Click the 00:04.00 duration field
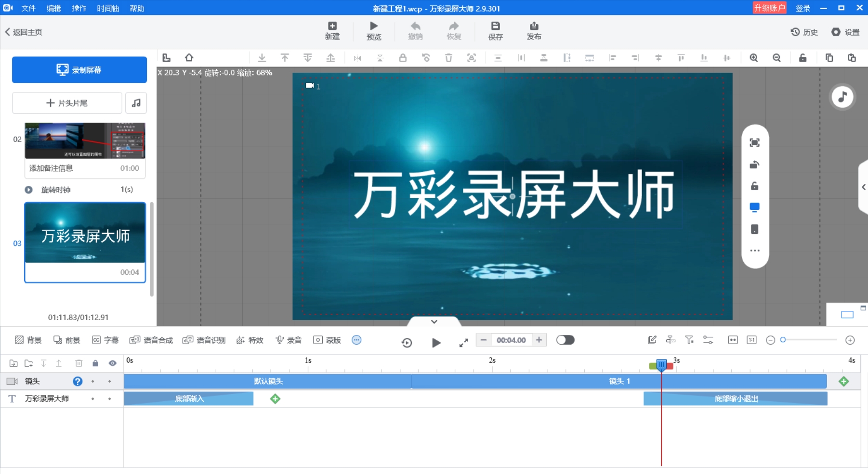The height and width of the screenshot is (474, 868). [511, 340]
